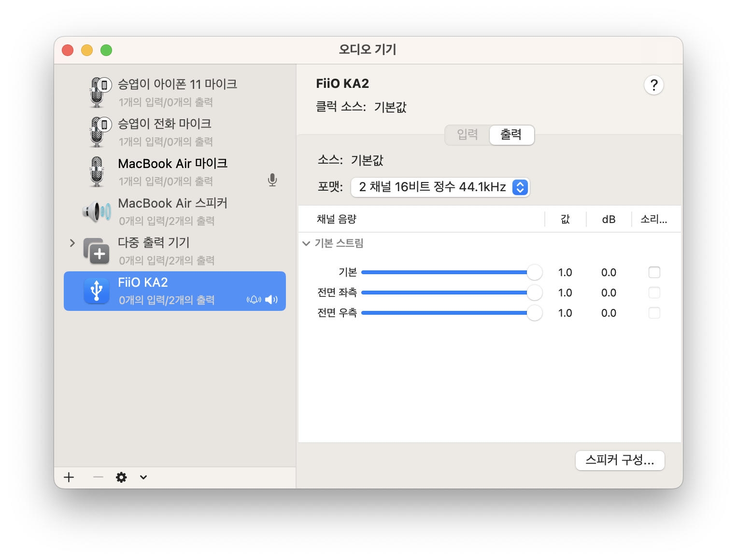Open help with the question mark button

pos(654,85)
